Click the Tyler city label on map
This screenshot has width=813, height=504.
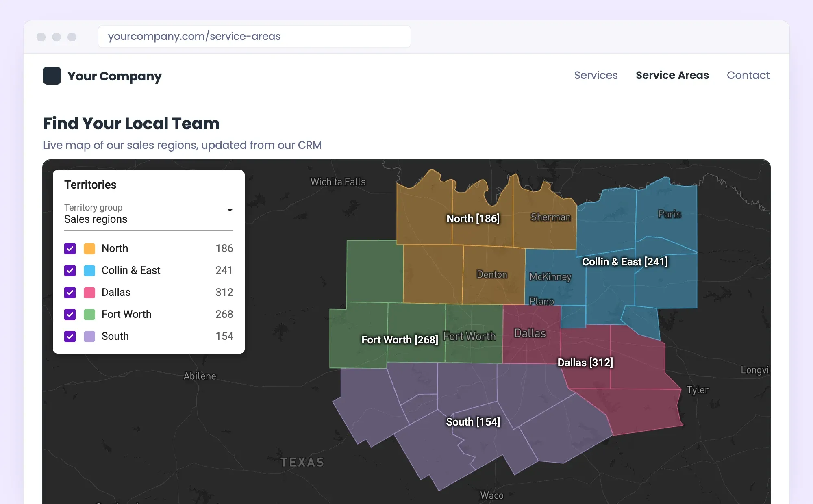pos(698,390)
